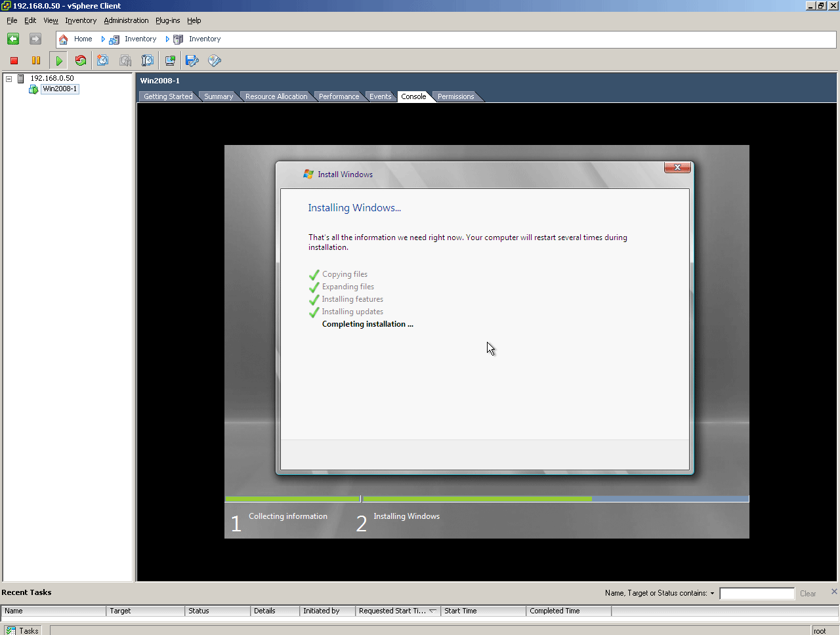Select Win2008-1 in the inventory tree

60,89
